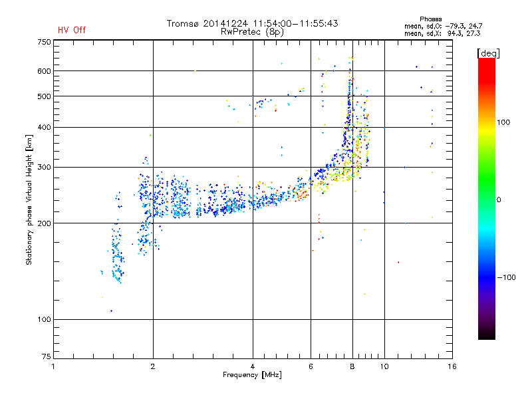Screen dimensions: 532x399
Task: Click the 200 tick on the height axis
Action: pyautogui.click(x=44, y=223)
